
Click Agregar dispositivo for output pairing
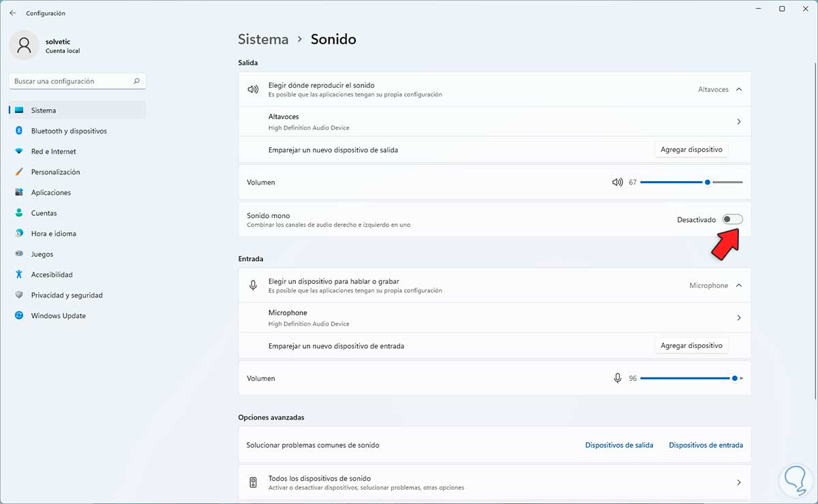click(x=691, y=150)
